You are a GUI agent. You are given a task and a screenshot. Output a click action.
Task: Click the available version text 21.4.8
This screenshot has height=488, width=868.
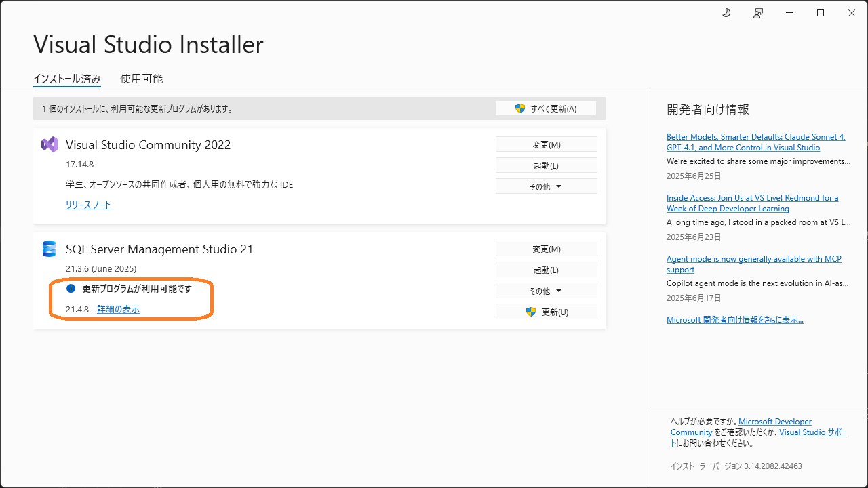coord(77,309)
